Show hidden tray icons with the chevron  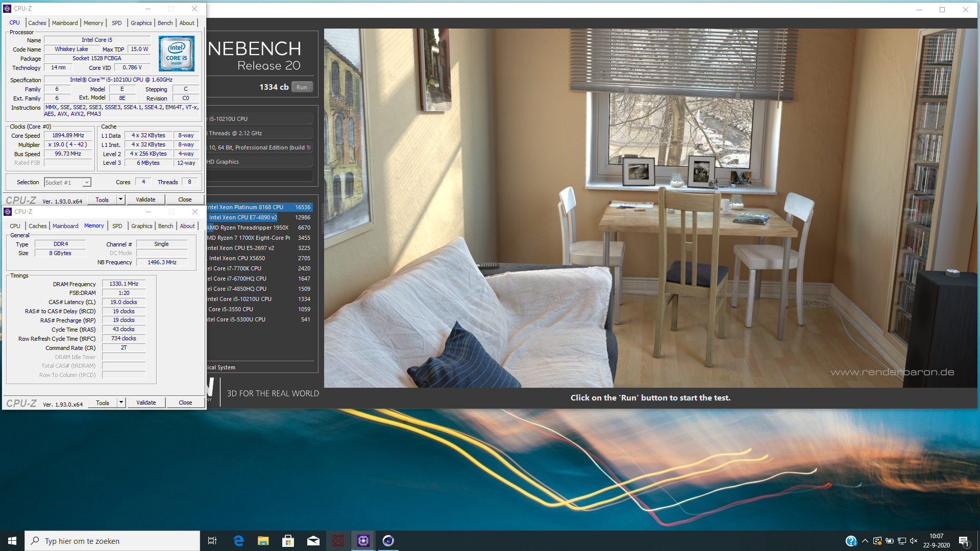(x=865, y=541)
